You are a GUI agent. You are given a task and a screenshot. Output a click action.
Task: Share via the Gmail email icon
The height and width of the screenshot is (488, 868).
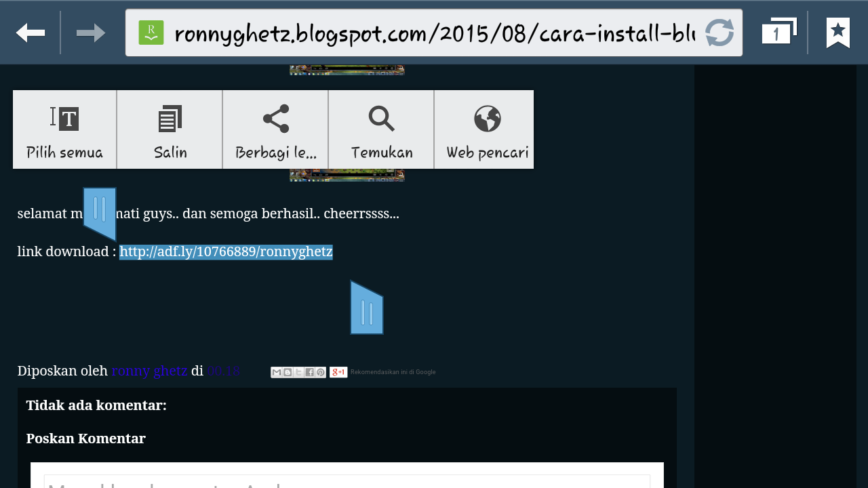click(x=276, y=372)
